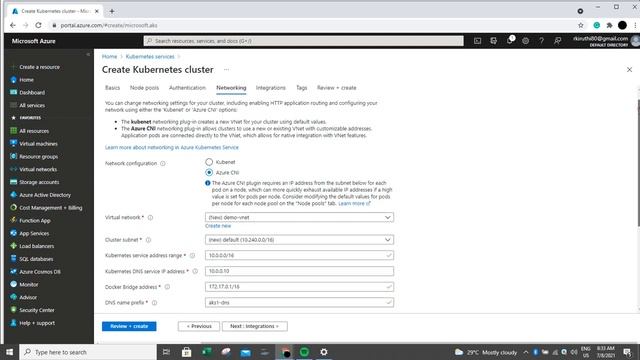Close the Create Kubernetes cluster blade
This screenshot has width=640, height=360.
click(629, 70)
